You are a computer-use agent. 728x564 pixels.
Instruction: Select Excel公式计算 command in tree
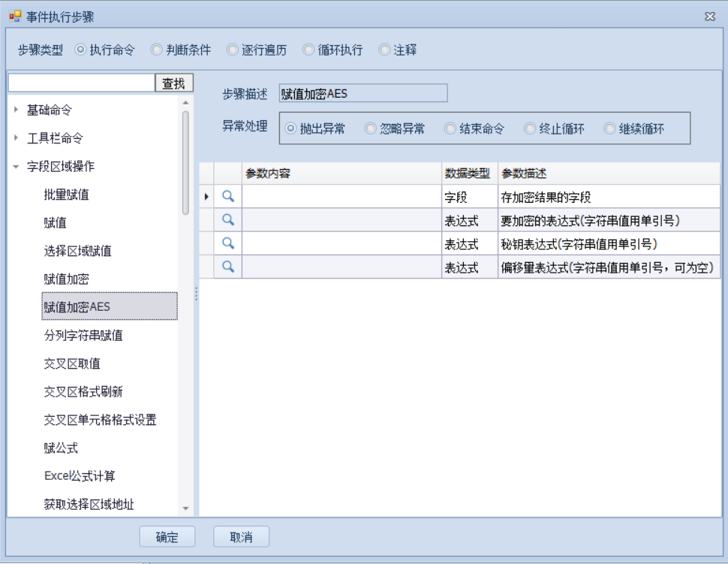80,476
